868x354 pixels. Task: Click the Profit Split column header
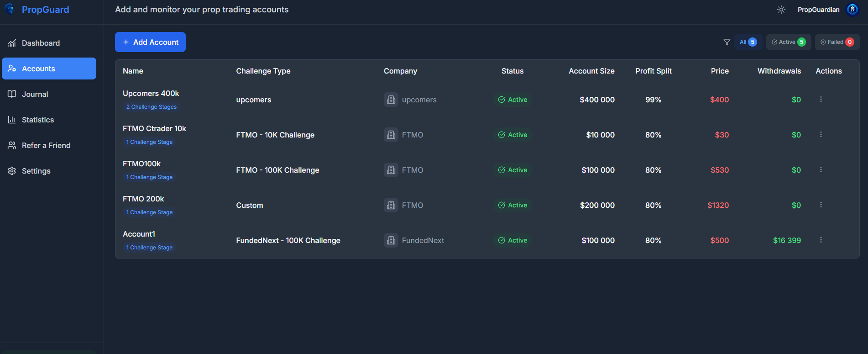pyautogui.click(x=654, y=71)
